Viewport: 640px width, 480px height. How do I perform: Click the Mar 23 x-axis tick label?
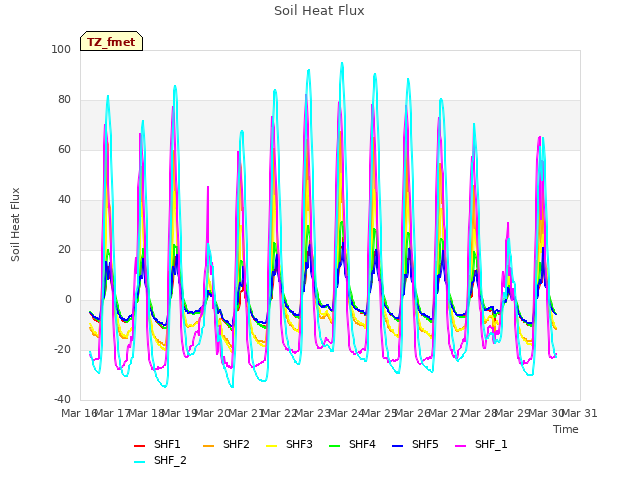312,413
